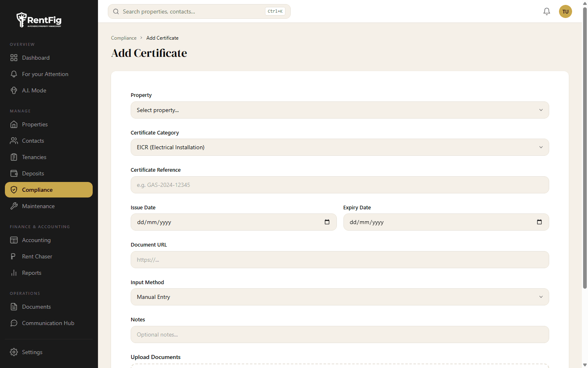Open the Certificate Category dropdown
Image resolution: width=588 pixels, height=368 pixels.
pyautogui.click(x=340, y=147)
